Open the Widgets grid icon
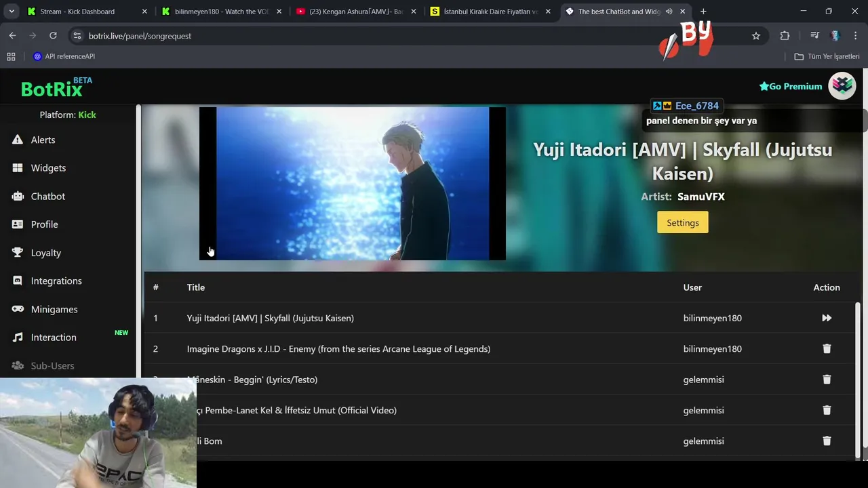Viewport: 868px width, 488px height. 18,168
